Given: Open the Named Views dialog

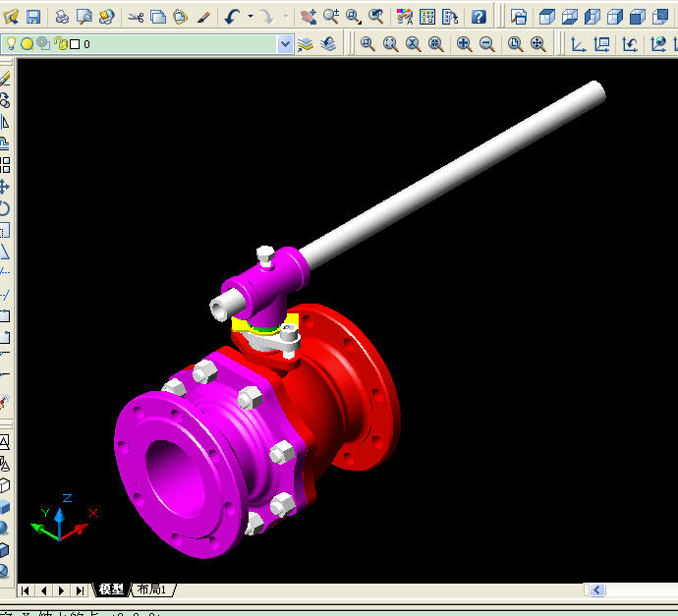Looking at the screenshot, I should point(519,17).
